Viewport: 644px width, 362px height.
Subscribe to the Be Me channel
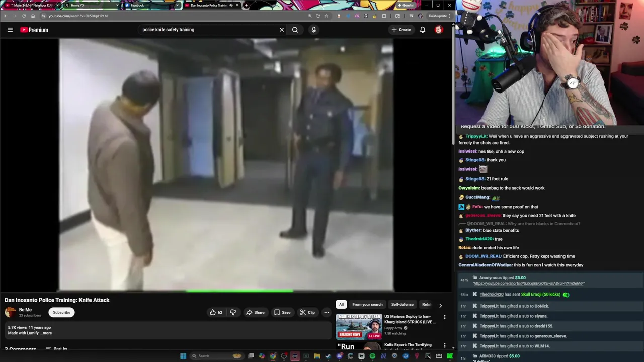click(62, 312)
